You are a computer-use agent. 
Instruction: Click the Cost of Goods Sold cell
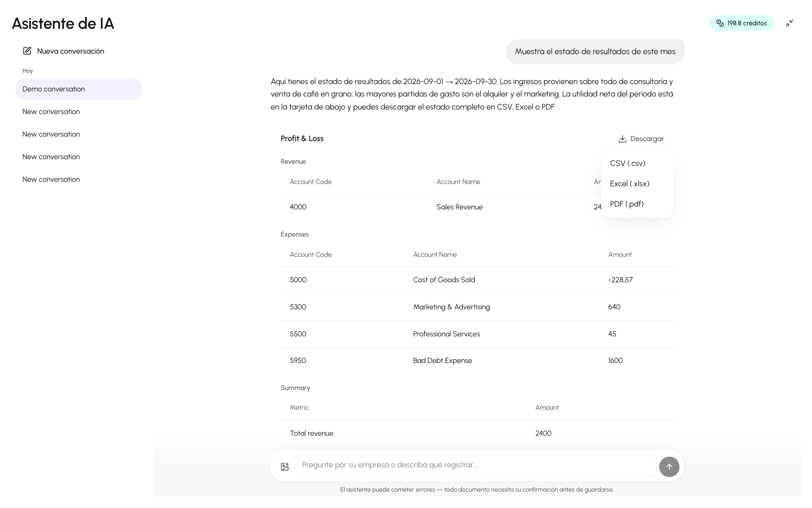tap(444, 280)
